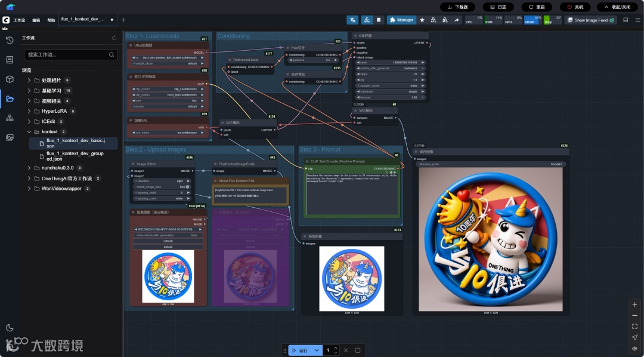
Task: Click the 运行 run button
Action: (300, 350)
